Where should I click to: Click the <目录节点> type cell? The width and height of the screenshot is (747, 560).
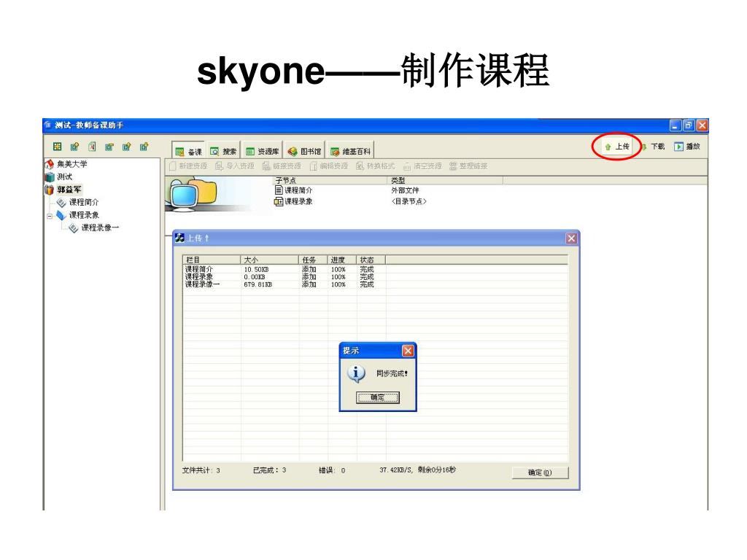click(409, 202)
